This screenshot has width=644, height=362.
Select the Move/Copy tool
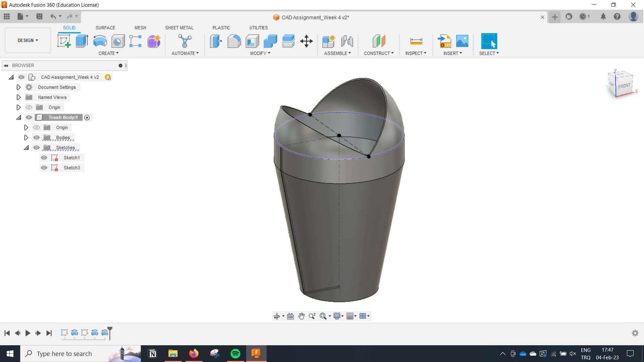coord(306,41)
